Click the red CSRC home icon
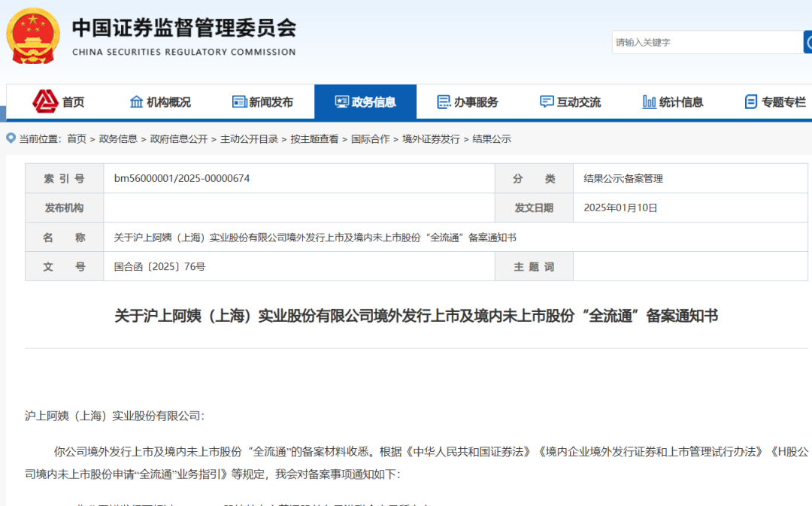Viewport: 812px width, 506px height. pyautogui.click(x=45, y=102)
